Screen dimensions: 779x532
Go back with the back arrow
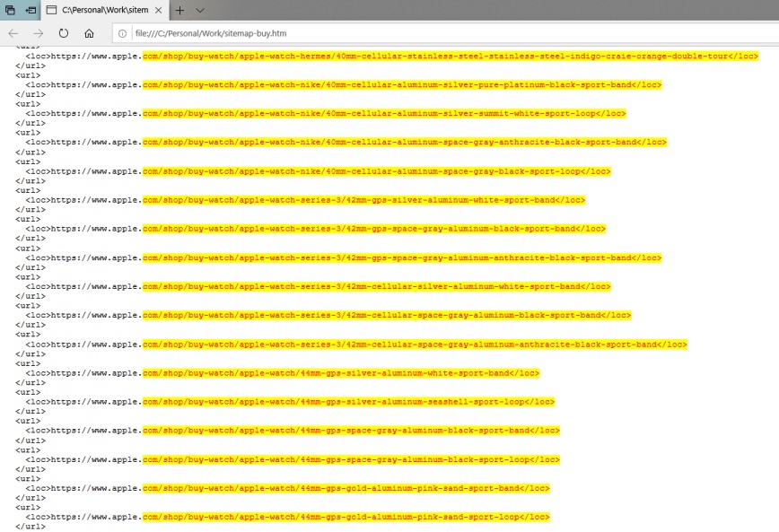coord(13,33)
